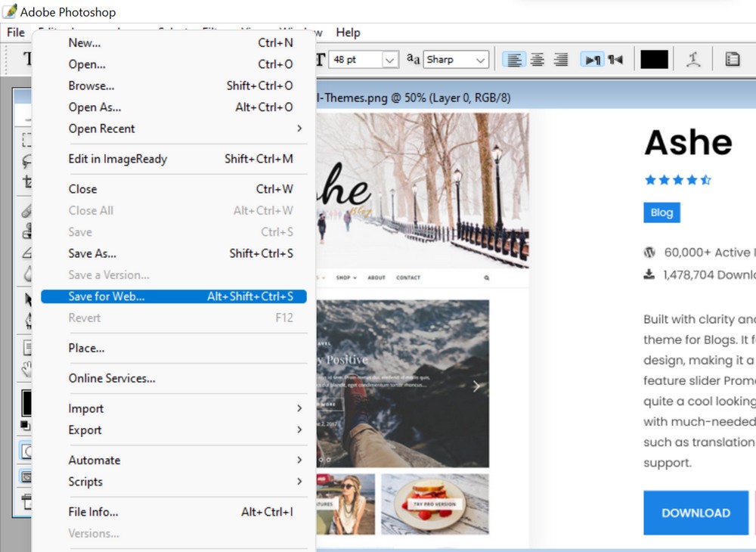Toggle left-to-right text direction
This screenshot has width=756, height=552.
(592, 60)
